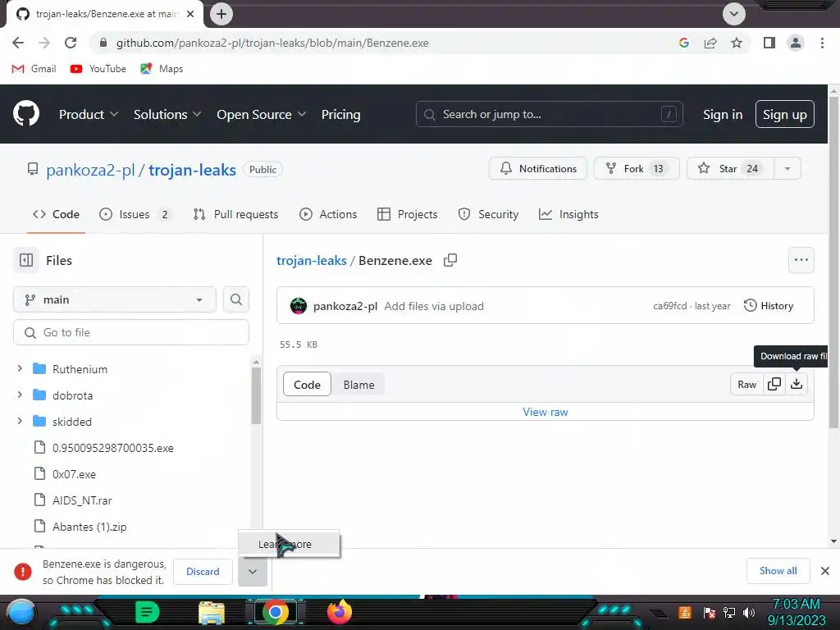Viewport: 840px width, 630px height.
Task: Click the download raw file icon
Action: tap(797, 384)
